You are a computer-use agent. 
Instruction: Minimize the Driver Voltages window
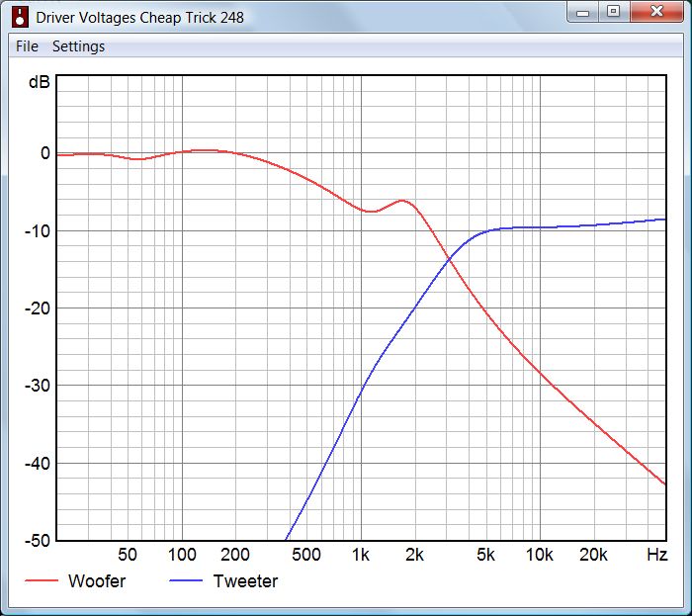point(583,12)
